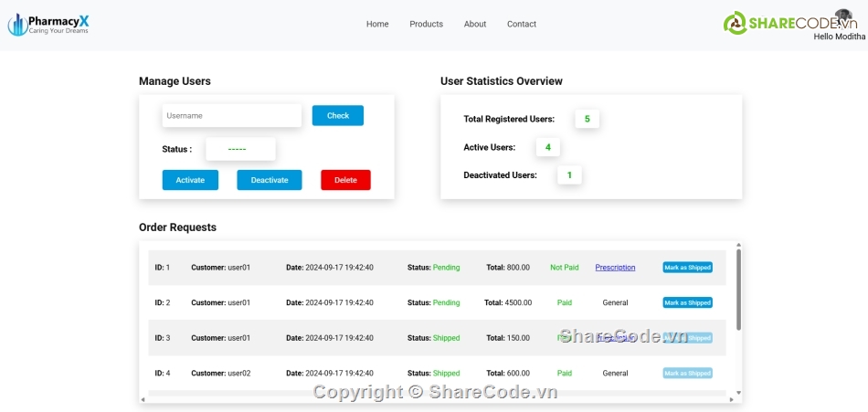Click the Activate user button

click(190, 180)
